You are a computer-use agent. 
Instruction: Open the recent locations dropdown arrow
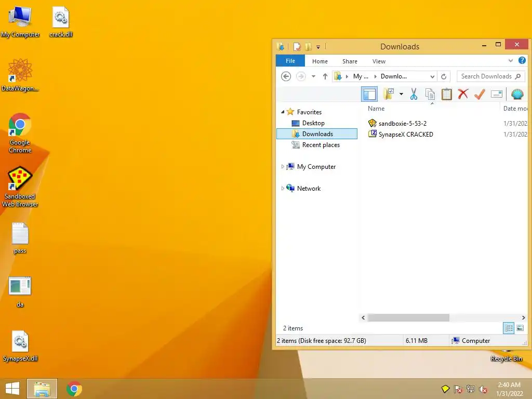(313, 76)
